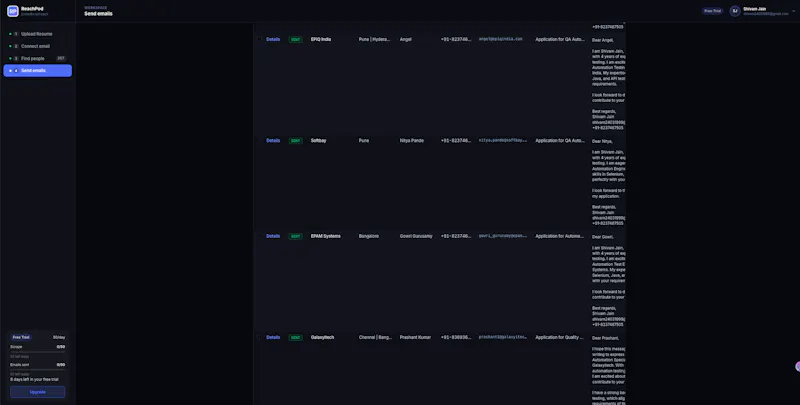Click the SENT status badge in the EPAM Systems row
Viewport: 800px width, 405px height.
(295, 236)
